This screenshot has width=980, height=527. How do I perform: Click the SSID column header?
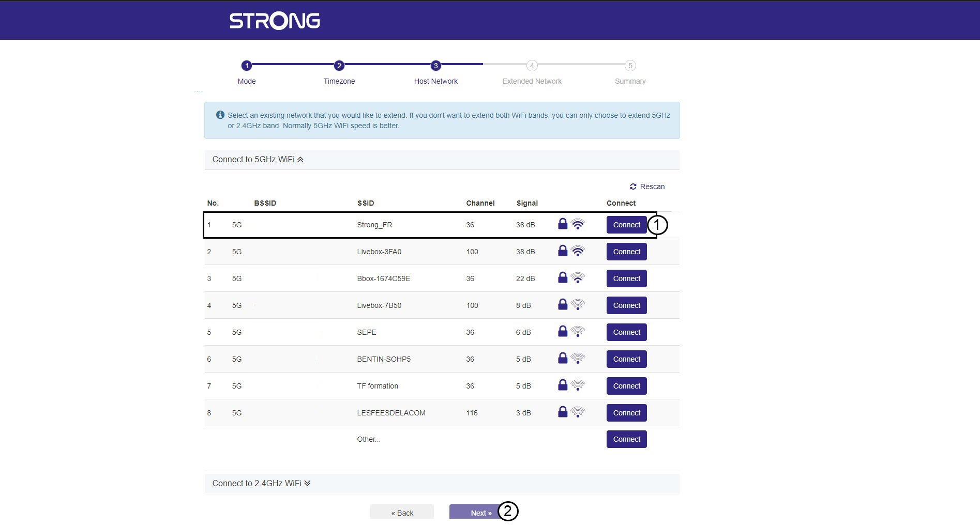[366, 203]
